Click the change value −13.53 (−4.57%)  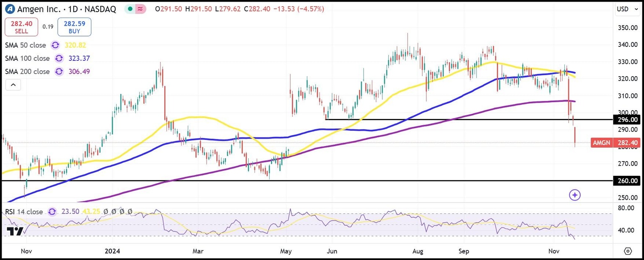(299, 9)
